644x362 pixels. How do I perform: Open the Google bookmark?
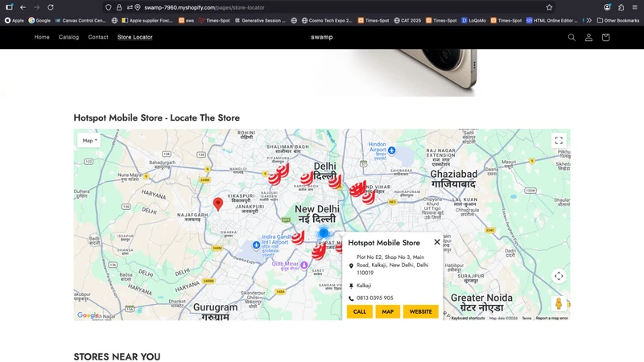pos(39,20)
